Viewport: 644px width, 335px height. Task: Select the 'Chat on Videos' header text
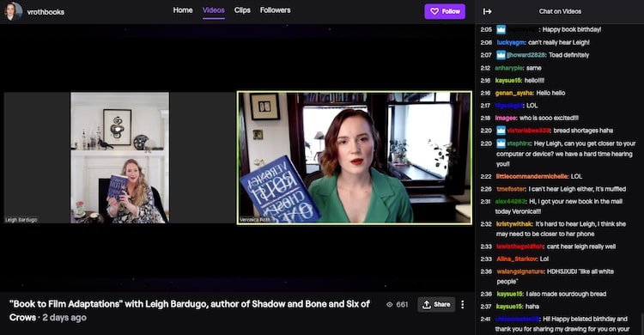tap(560, 11)
